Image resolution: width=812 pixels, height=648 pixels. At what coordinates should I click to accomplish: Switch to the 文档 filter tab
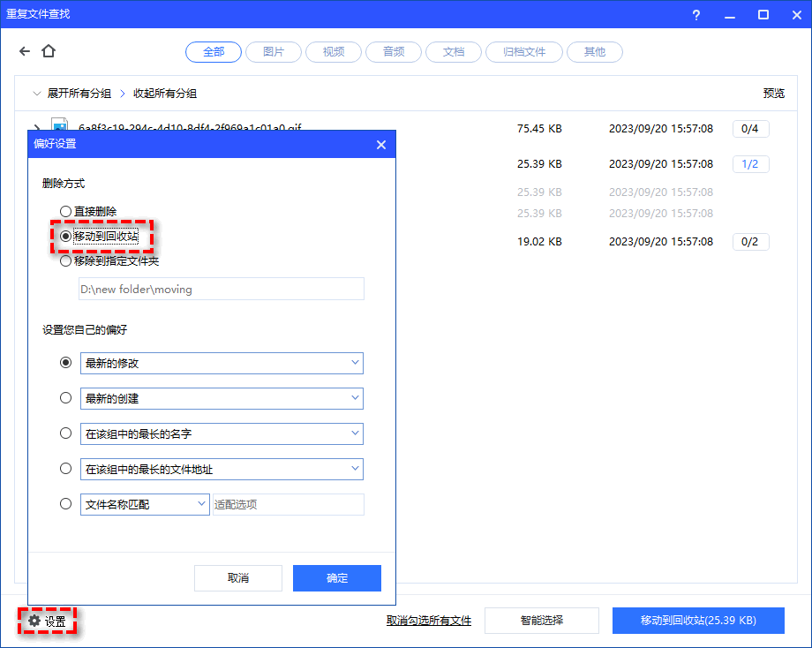(454, 52)
